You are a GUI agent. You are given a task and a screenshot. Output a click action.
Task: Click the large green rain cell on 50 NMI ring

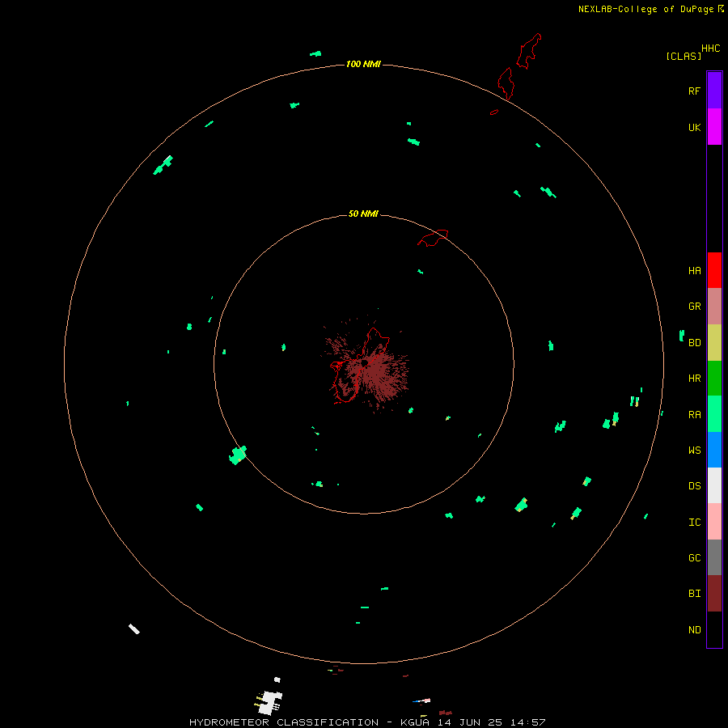tap(238, 455)
